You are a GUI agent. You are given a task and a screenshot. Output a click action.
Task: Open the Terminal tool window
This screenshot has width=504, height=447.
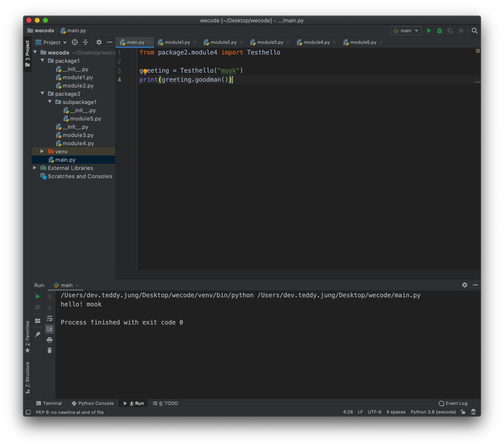(49, 403)
